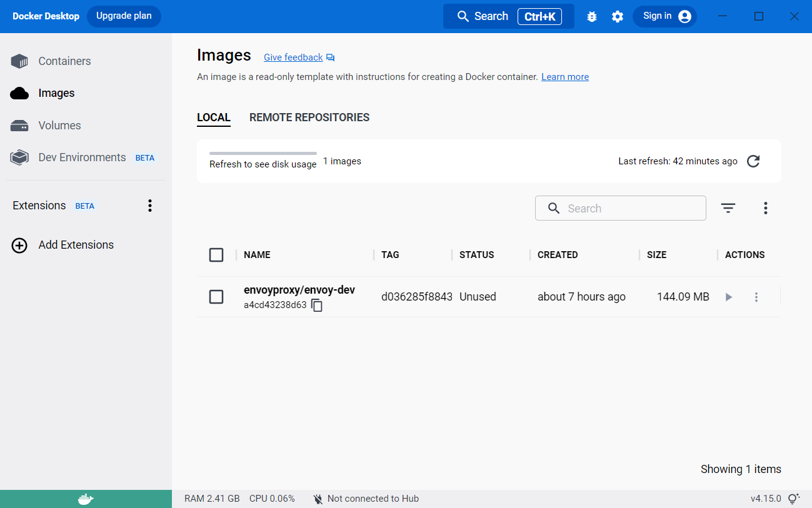Toggle the select-all images checkbox

pos(216,255)
